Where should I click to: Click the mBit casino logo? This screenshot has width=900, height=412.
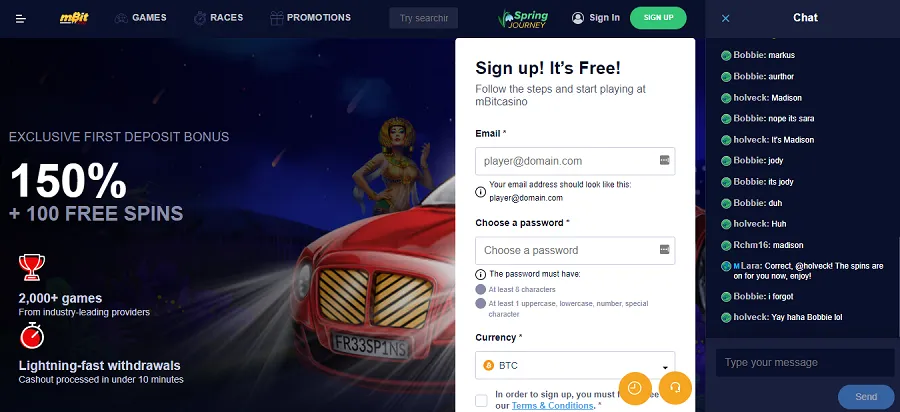[74, 18]
